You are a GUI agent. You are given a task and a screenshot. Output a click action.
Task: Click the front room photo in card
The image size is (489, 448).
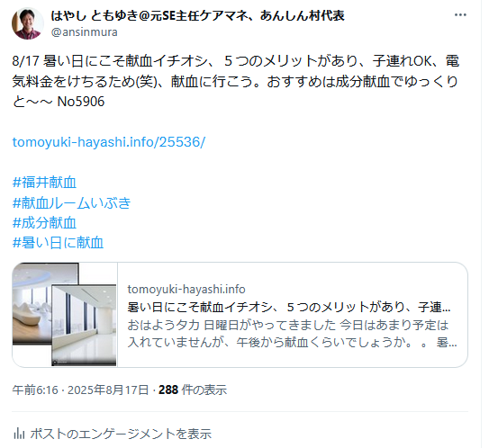pyautogui.click(x=84, y=326)
